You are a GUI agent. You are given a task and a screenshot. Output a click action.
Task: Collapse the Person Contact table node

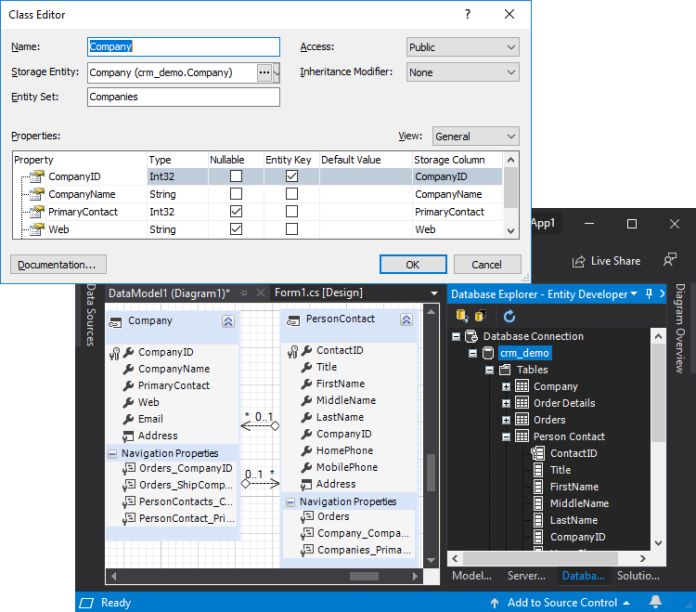(506, 437)
